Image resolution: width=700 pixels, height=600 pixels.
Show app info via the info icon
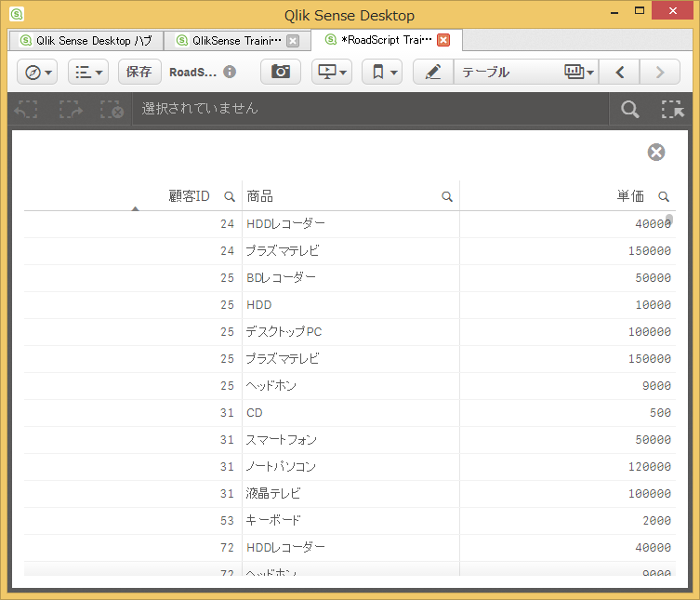pyautogui.click(x=230, y=72)
